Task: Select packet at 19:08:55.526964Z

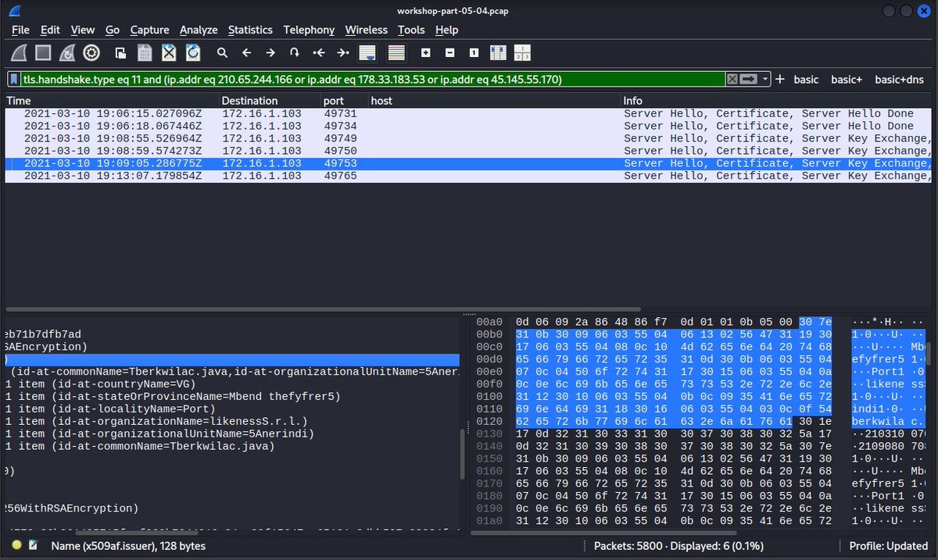Action: point(468,138)
